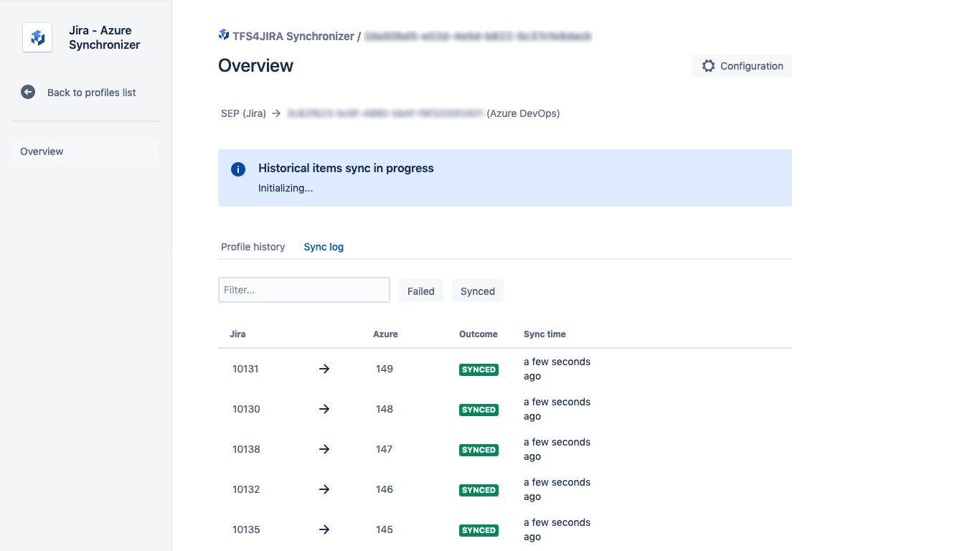Click the back arrow icon in the sidebar
The image size is (980, 551).
pyautogui.click(x=28, y=92)
